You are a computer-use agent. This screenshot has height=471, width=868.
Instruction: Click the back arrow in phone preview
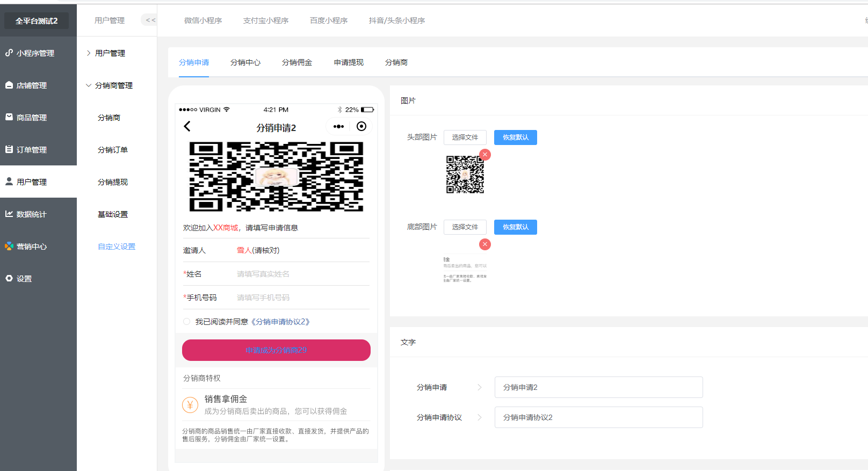point(187,126)
